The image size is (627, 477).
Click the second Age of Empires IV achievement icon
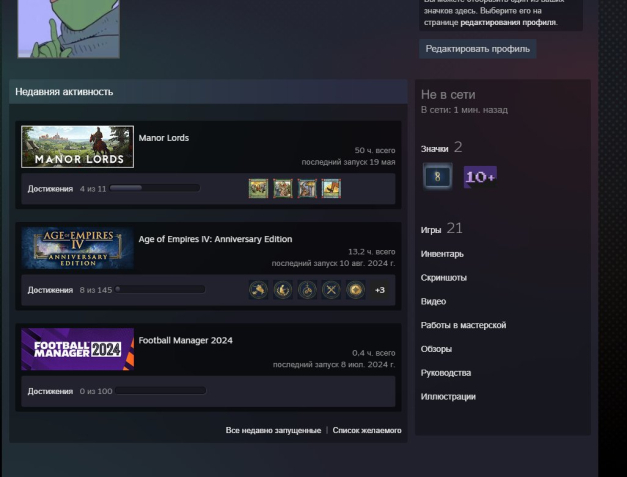point(283,290)
